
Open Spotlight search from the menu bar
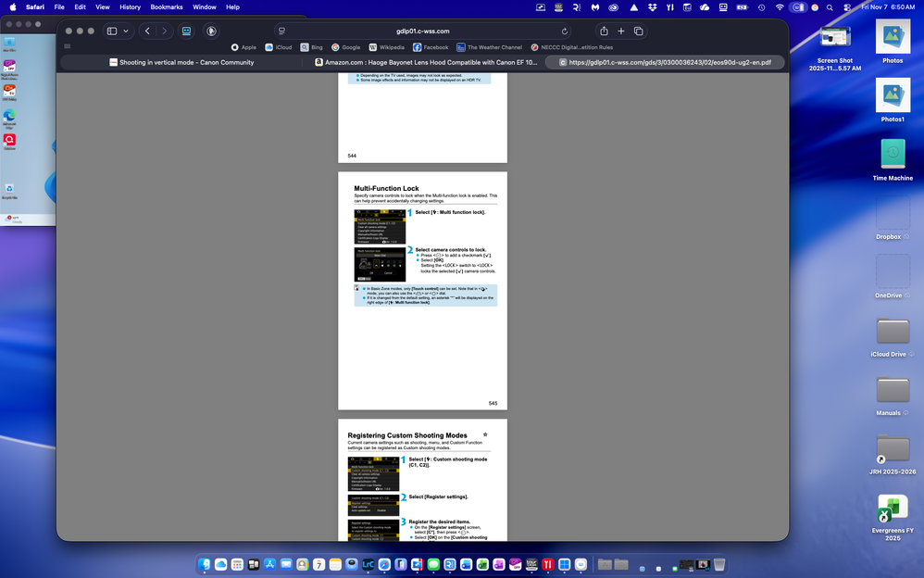coord(830,6)
